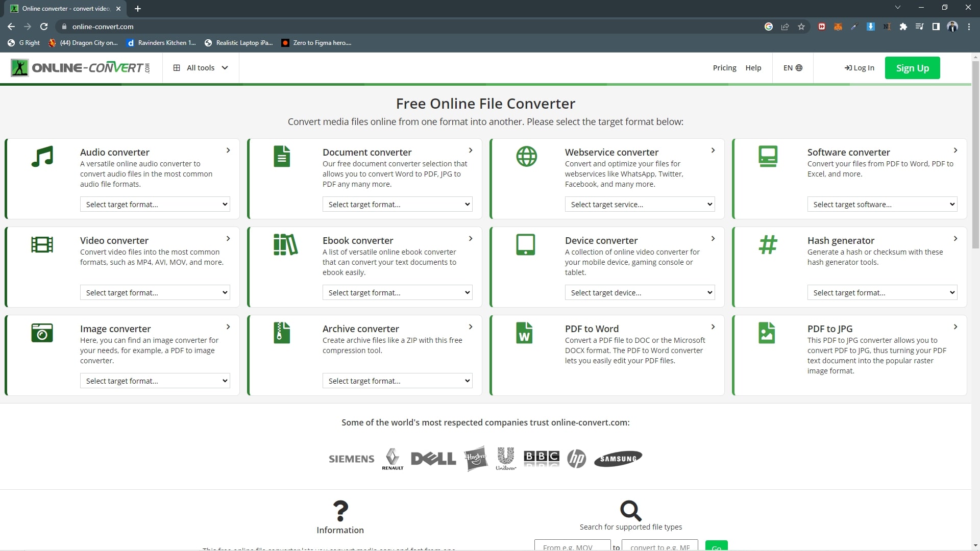Click the Video converter film strip icon

pyautogui.click(x=42, y=245)
